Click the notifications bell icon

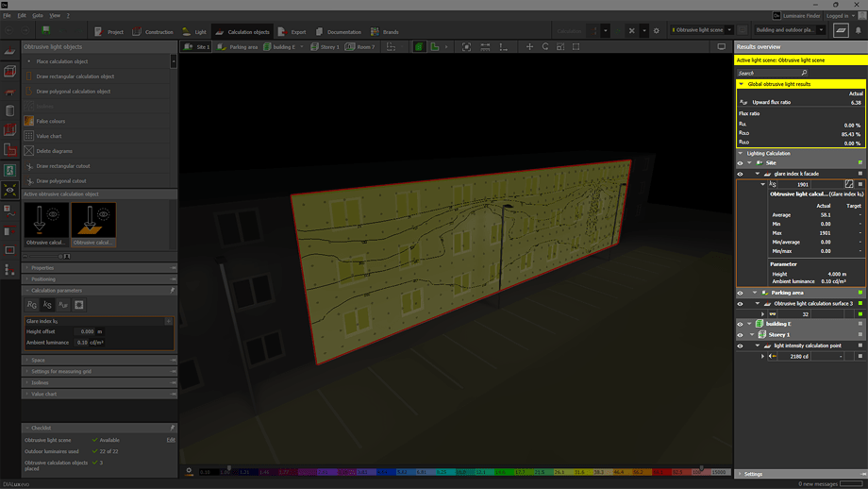click(x=858, y=30)
